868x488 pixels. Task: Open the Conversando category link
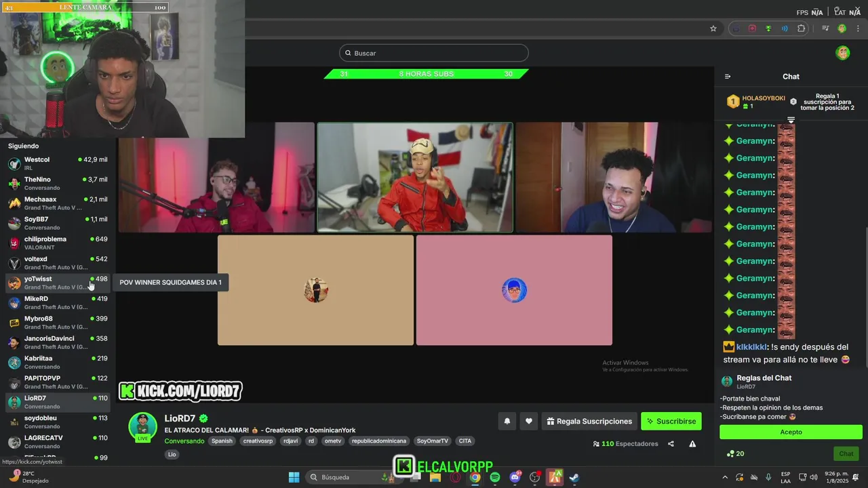tap(184, 441)
